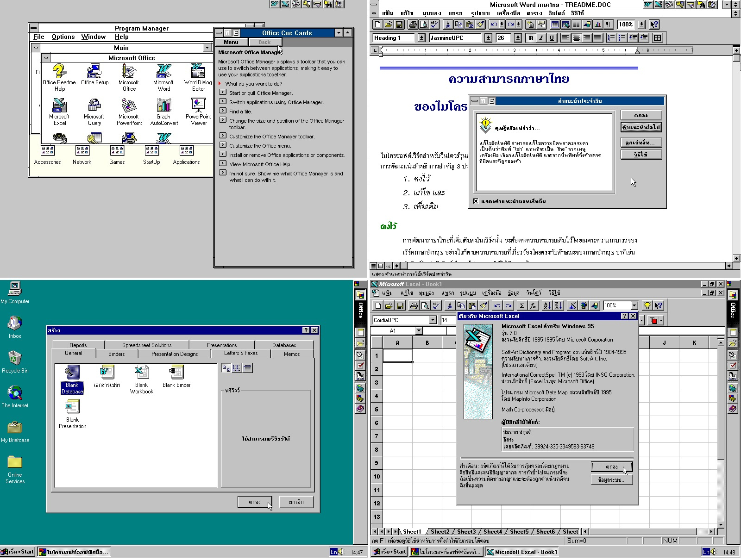Screen dimensions: 741x560
Task: Click 'Find a file.' cue card button
Action: point(223,111)
